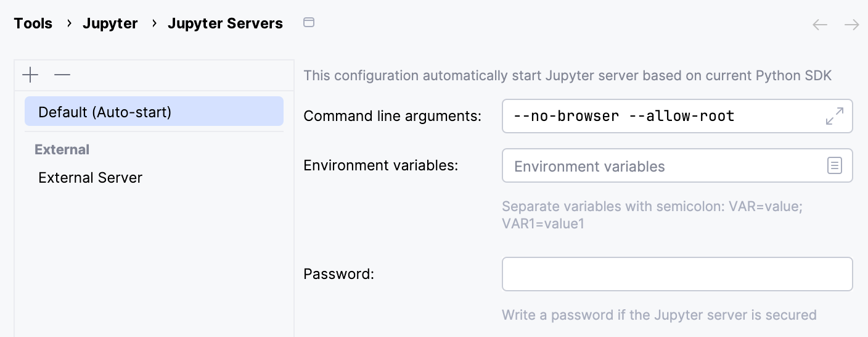
Task: Add a new Jupyter server configuration
Action: [30, 75]
